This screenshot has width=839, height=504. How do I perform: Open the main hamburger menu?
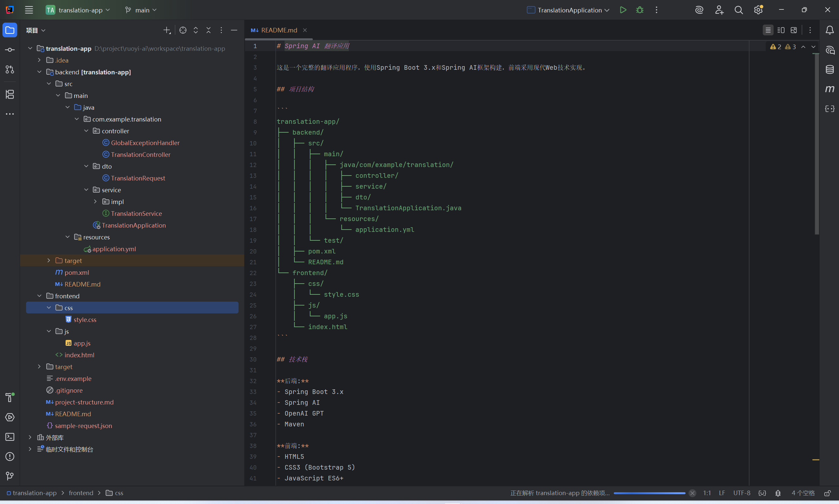pos(29,10)
